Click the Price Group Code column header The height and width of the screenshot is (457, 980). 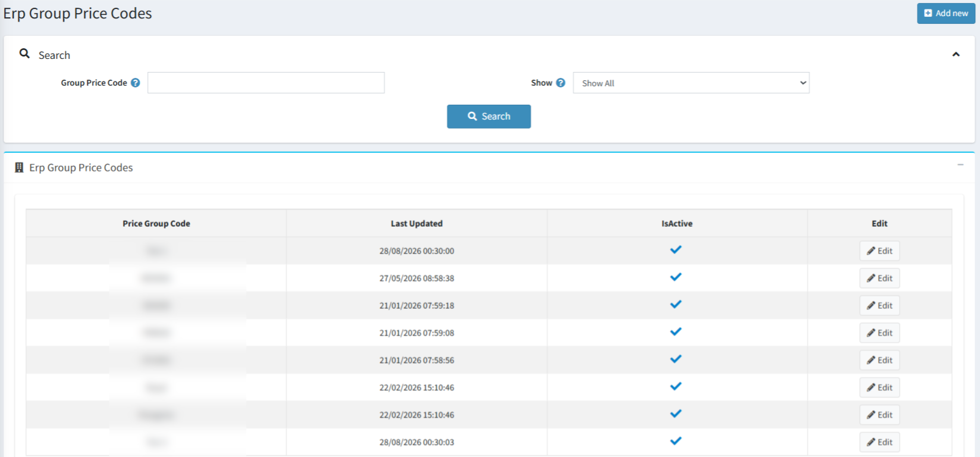pos(156,224)
